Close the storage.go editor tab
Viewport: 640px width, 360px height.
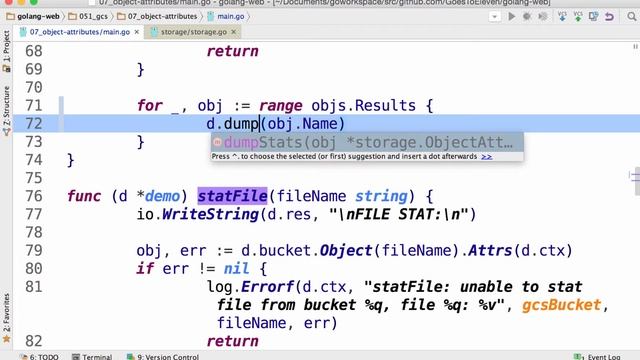point(234,32)
